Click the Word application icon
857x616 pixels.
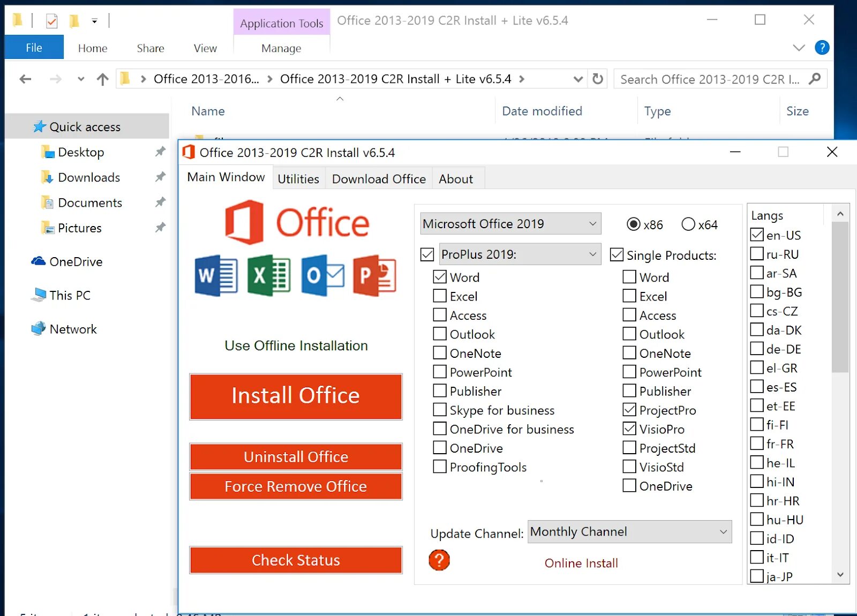coord(216,275)
